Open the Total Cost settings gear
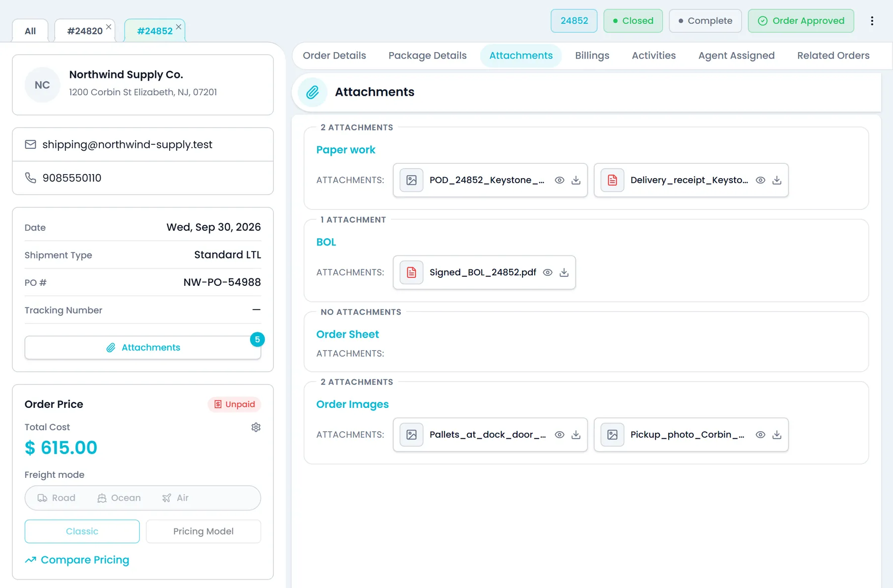 [256, 427]
